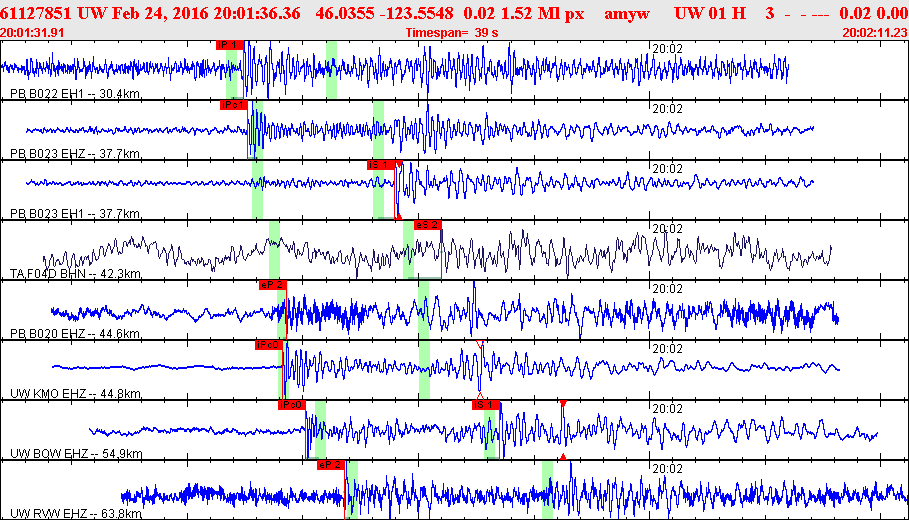The height and width of the screenshot is (520, 909).
Task: Click the window end time 20:02:11.23
Action: coord(875,33)
